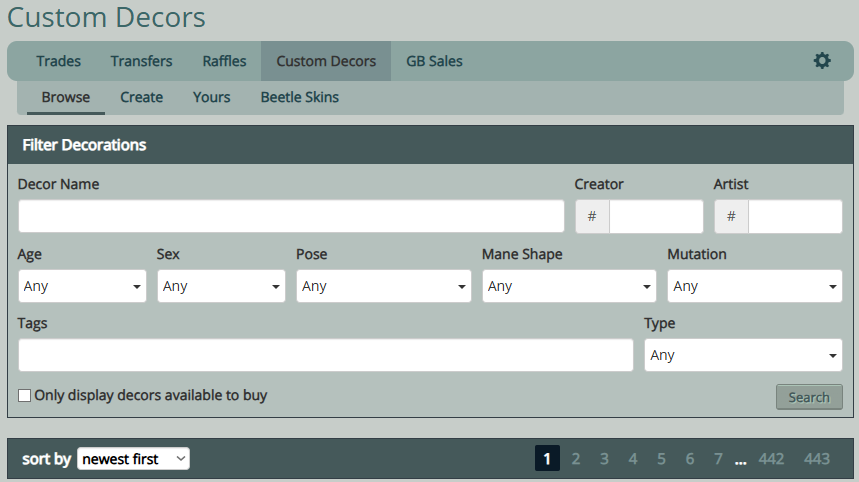Focus the Decor Name input field
Viewport: 859px width, 482px height.
[x=291, y=216]
